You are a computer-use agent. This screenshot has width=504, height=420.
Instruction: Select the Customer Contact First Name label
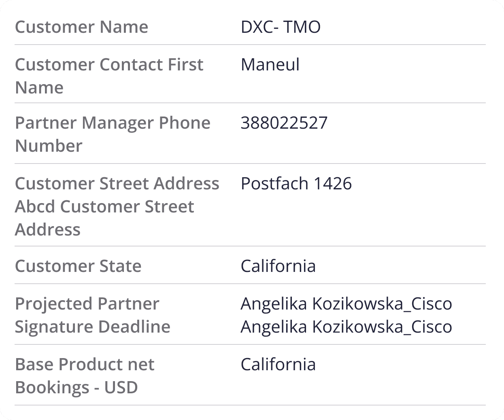109,76
